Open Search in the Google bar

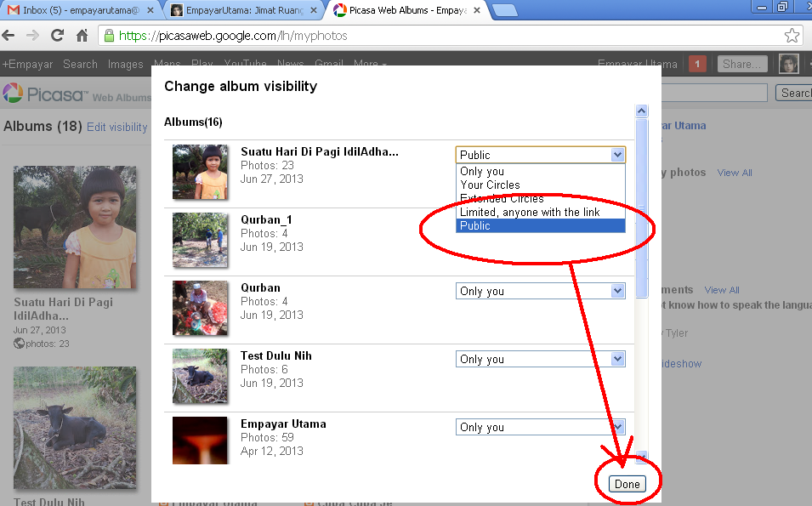80,65
